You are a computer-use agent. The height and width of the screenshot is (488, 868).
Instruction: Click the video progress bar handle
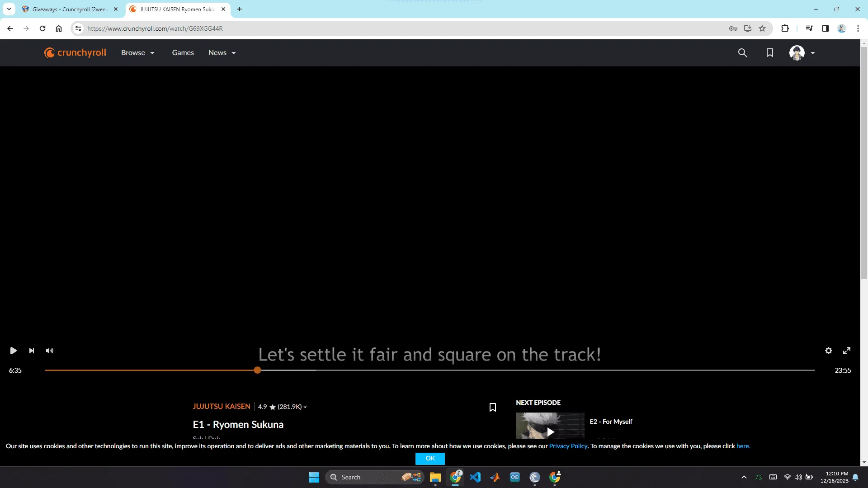[257, 370]
